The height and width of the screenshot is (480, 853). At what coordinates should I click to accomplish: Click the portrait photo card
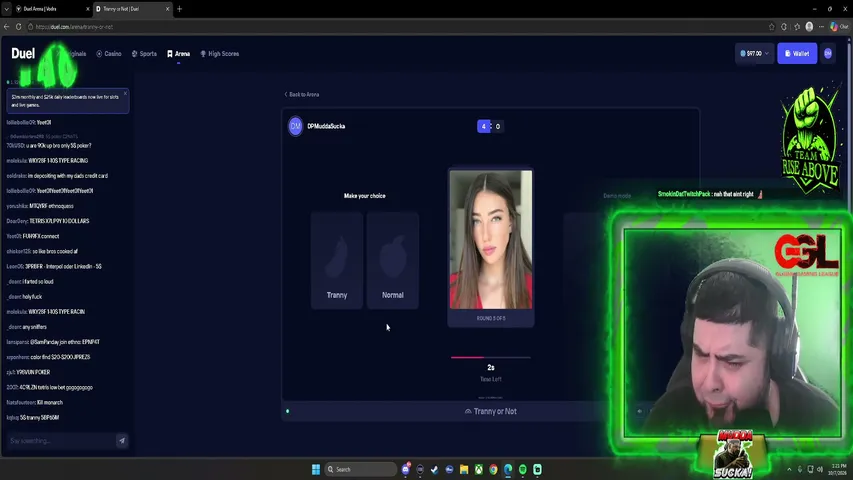coord(491,239)
